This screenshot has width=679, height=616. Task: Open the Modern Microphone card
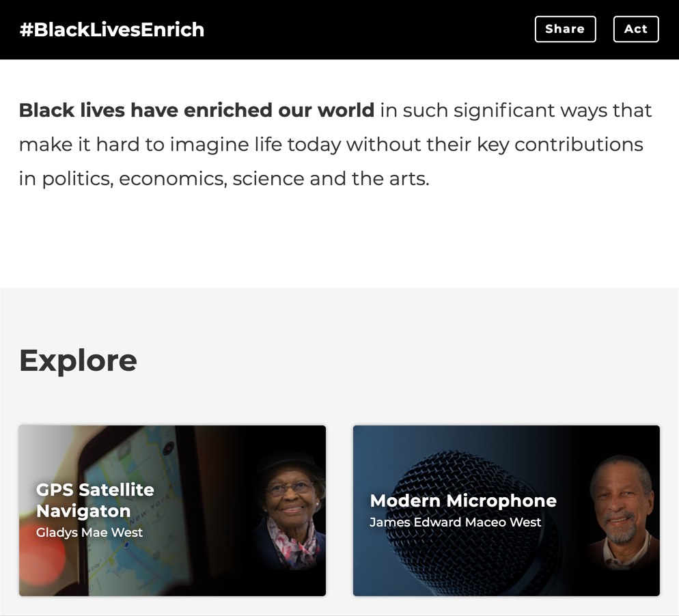(506, 510)
